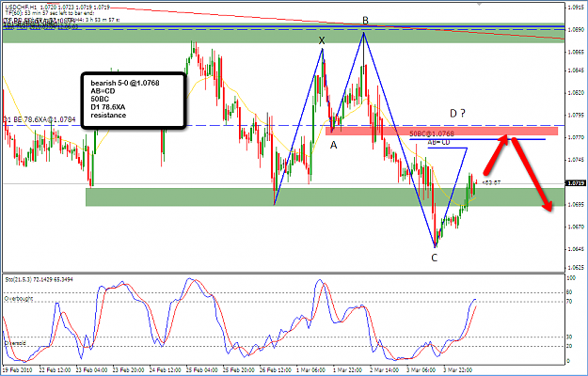Click the 'D ?' projected point label
Viewport: 588px width, 376px height.
(x=457, y=114)
